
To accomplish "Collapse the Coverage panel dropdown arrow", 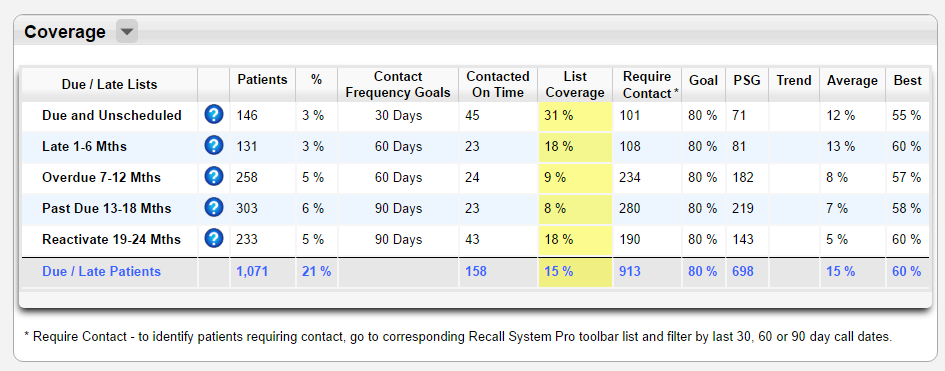I will tap(127, 31).
